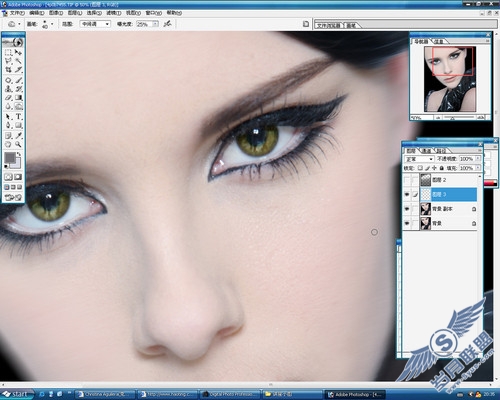500x400 pixels.
Task: Click the Windows start button
Action: point(16,394)
